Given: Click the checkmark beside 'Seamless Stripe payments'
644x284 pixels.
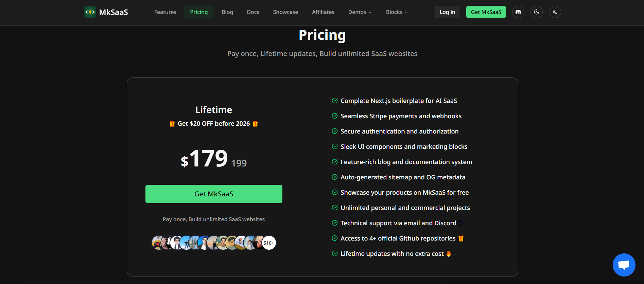Looking at the screenshot, I should coord(334,116).
